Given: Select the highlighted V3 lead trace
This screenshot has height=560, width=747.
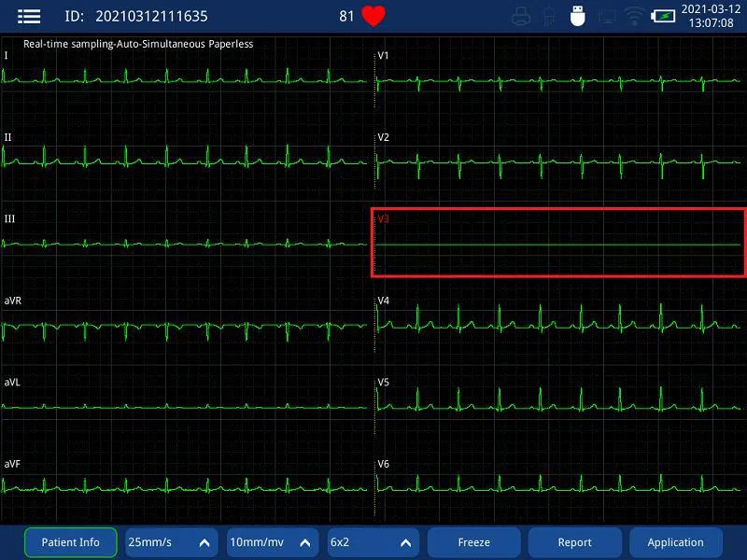Looking at the screenshot, I should coord(558,243).
